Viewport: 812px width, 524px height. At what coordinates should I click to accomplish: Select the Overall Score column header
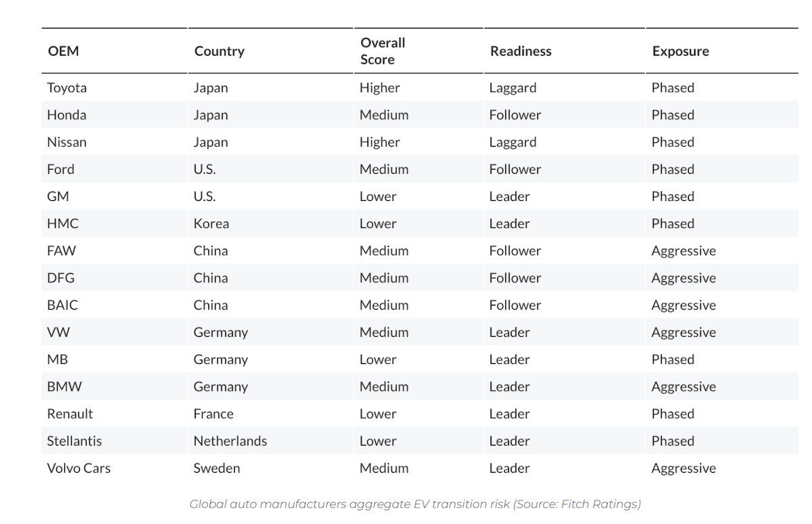pyautogui.click(x=383, y=51)
